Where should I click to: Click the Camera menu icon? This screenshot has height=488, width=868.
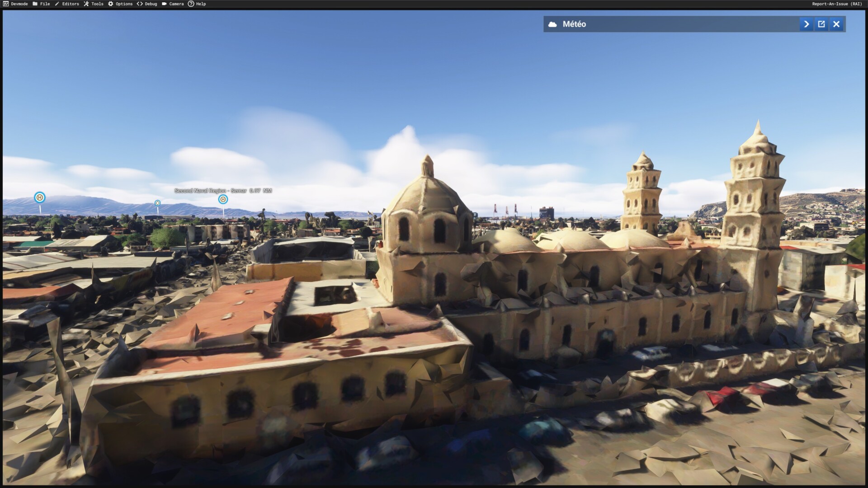pyautogui.click(x=164, y=4)
